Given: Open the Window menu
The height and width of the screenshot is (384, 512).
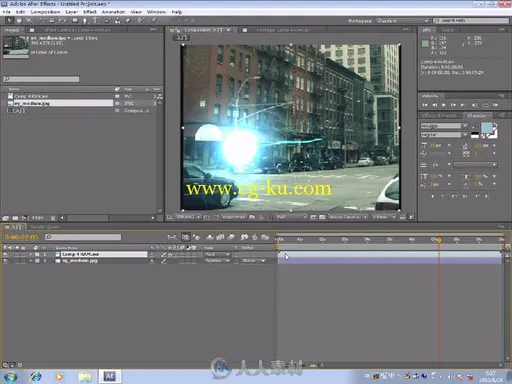Looking at the screenshot, I should click(156, 12).
